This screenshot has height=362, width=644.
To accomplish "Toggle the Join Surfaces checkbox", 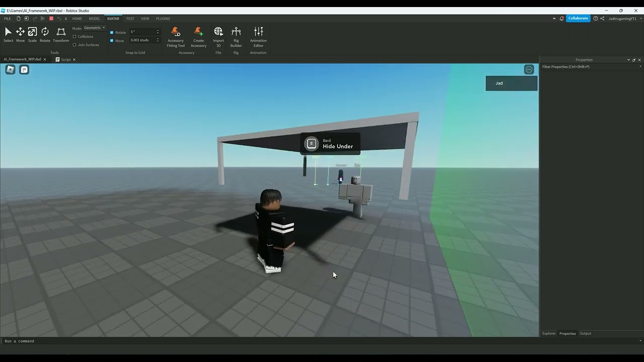I will coord(74,45).
